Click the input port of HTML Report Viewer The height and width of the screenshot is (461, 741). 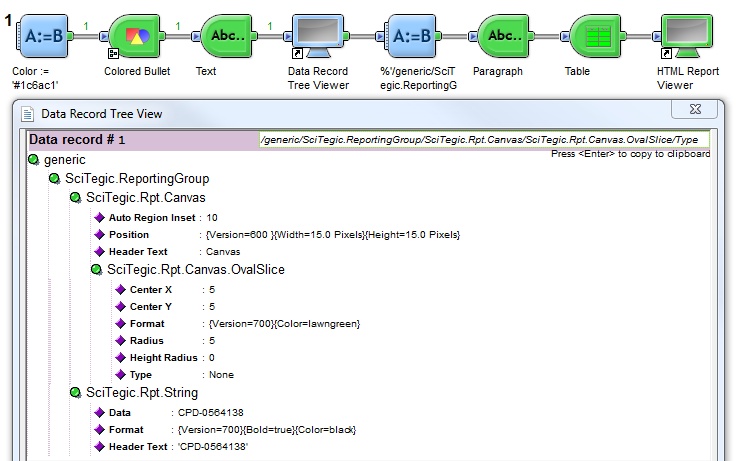click(x=656, y=36)
